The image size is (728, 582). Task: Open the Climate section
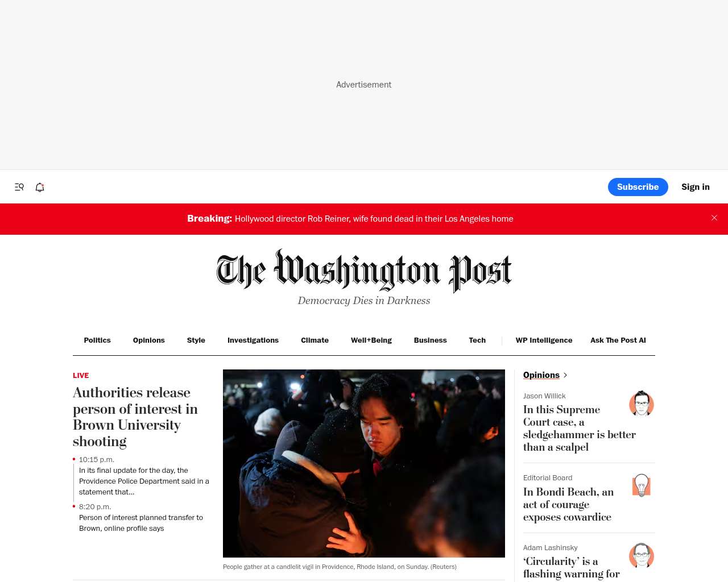coord(315,340)
